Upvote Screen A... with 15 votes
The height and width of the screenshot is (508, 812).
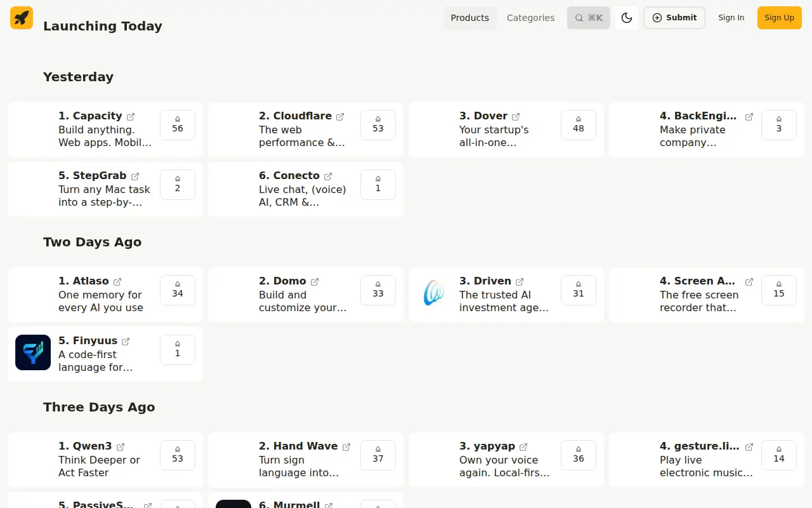pyautogui.click(x=779, y=290)
